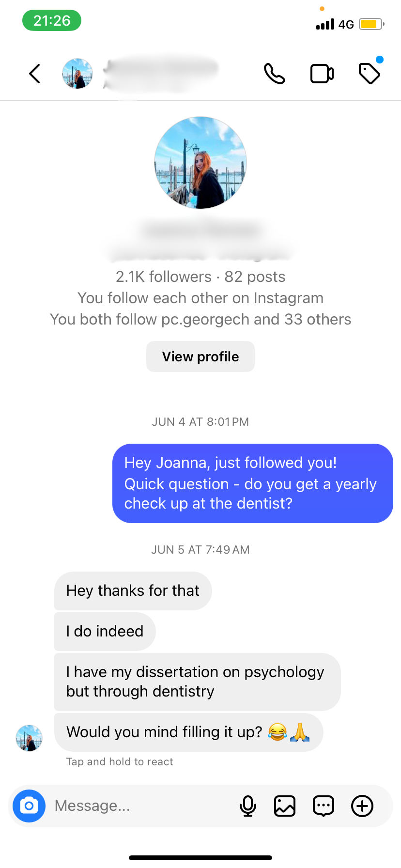Tap the plus circle for more options
The height and width of the screenshot is (868, 401).
362,806
